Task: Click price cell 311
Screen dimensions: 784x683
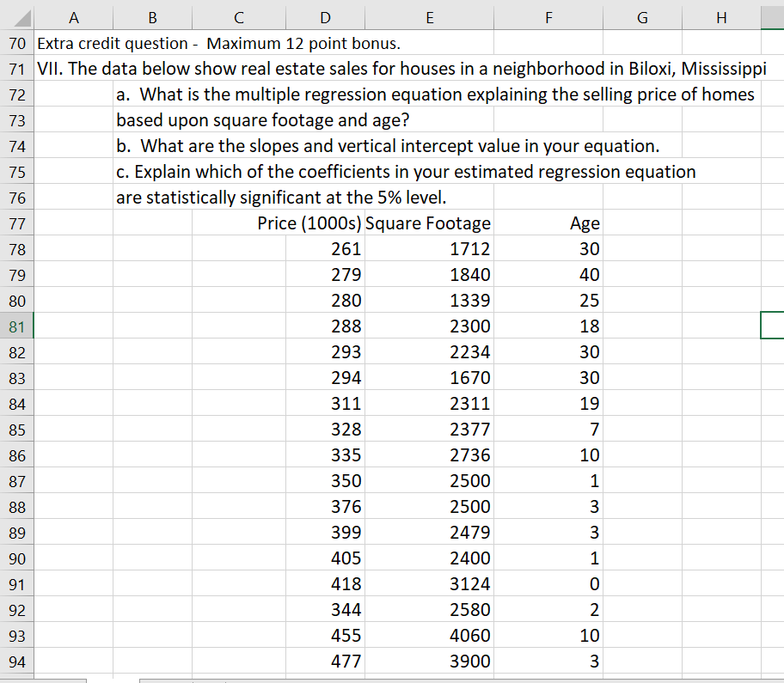Action: point(326,403)
